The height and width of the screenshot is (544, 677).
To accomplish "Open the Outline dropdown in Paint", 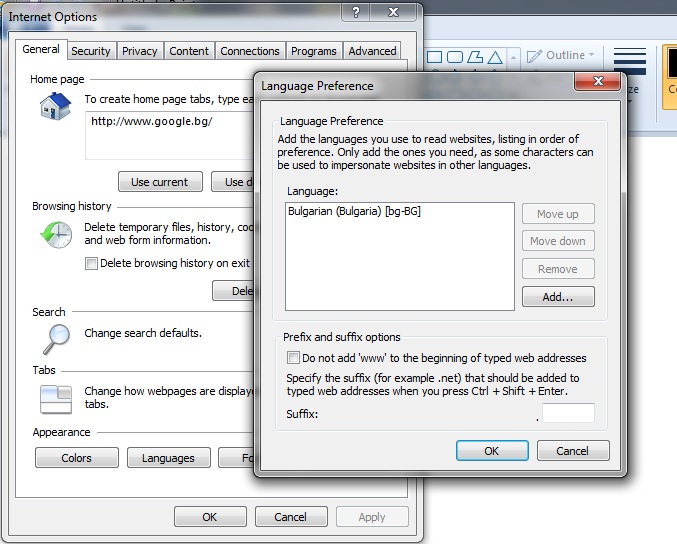I will 561,55.
